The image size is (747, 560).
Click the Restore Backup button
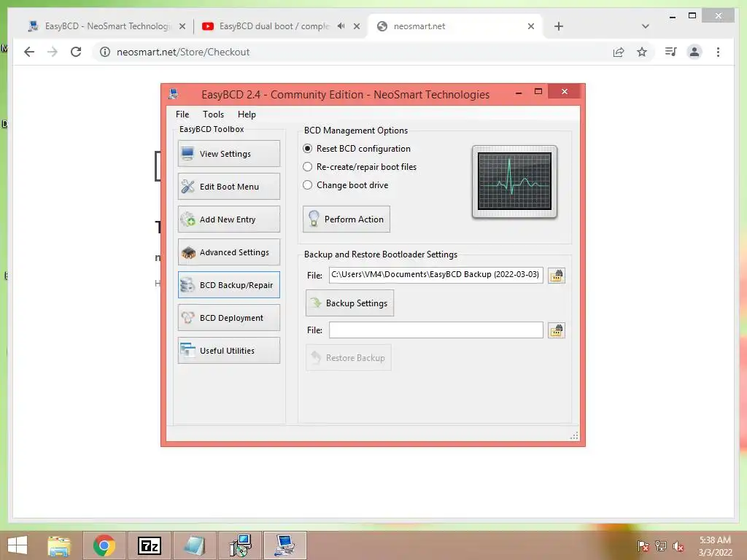pos(348,357)
